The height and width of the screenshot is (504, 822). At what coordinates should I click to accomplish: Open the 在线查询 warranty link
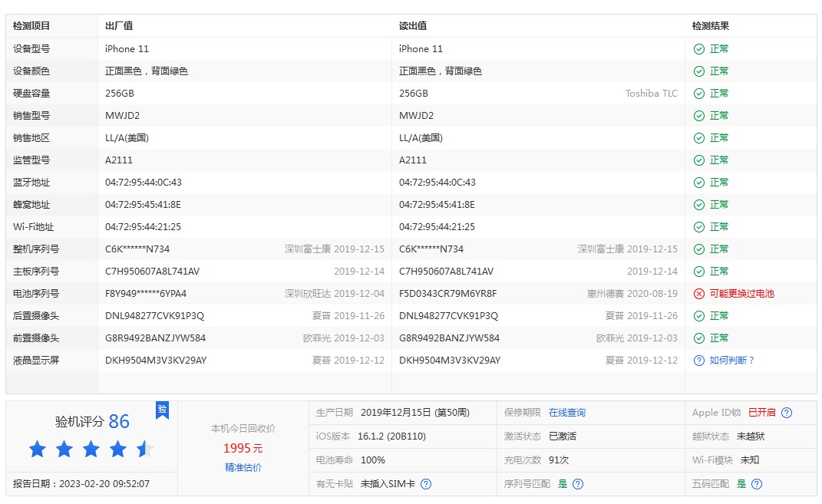(566, 413)
